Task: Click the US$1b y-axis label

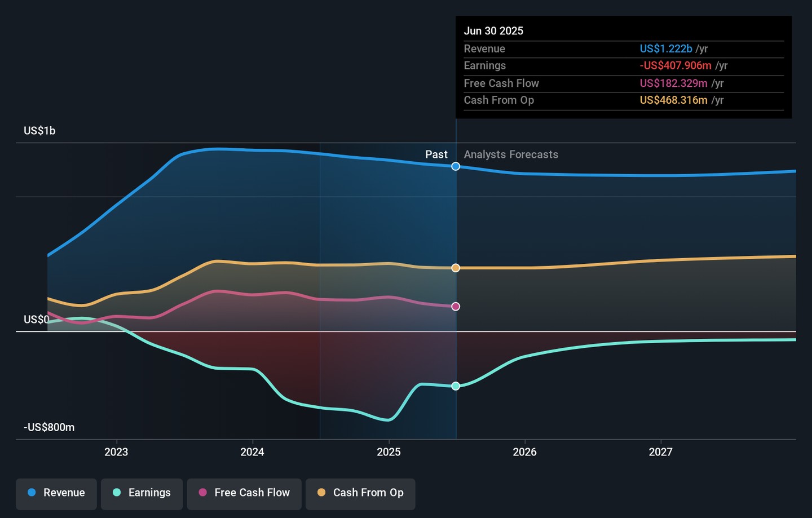Action: click(x=39, y=131)
